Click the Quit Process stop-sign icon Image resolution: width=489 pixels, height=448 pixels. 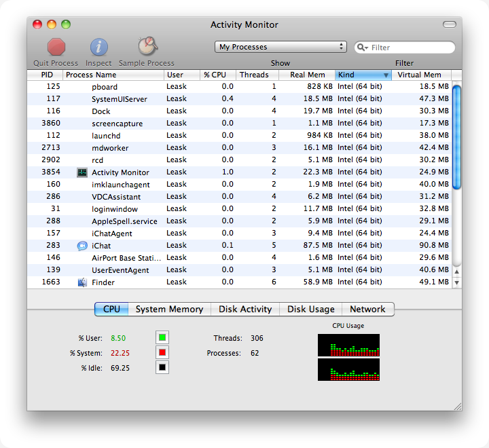click(56, 47)
